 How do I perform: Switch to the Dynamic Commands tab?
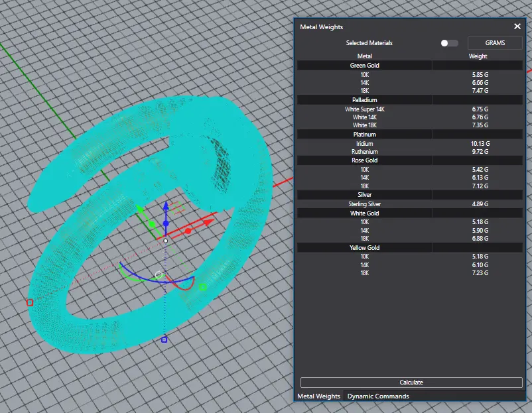[378, 396]
